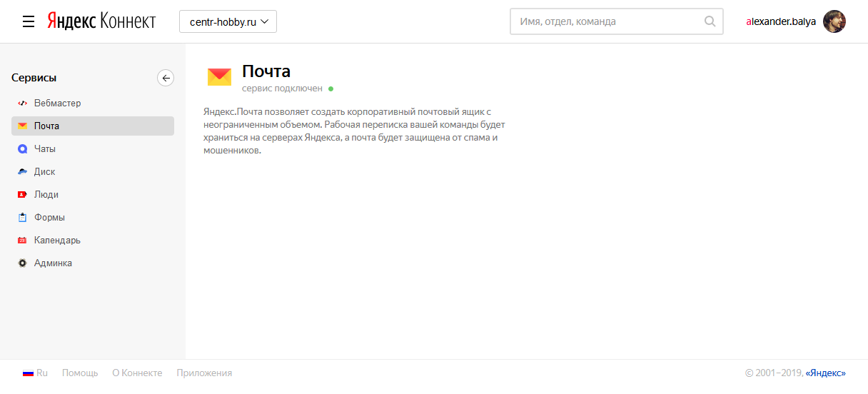Click the Админка gear icon

point(22,263)
